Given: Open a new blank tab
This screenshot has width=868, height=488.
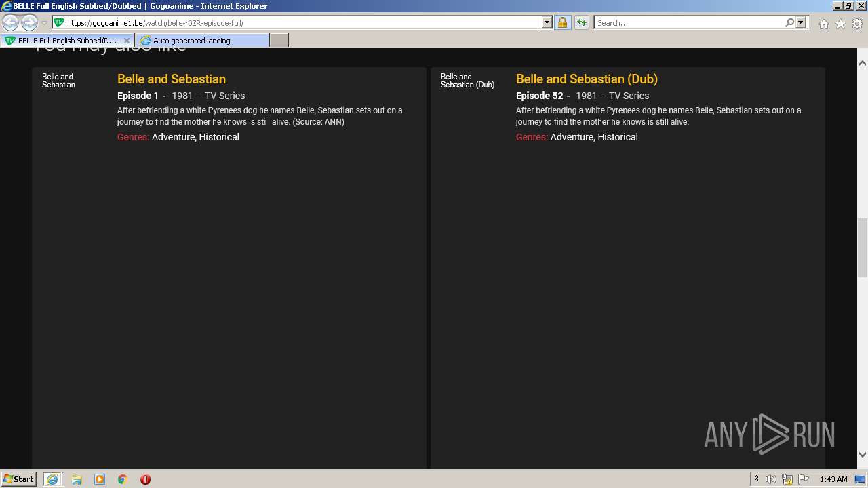Looking at the screenshot, I should (279, 41).
